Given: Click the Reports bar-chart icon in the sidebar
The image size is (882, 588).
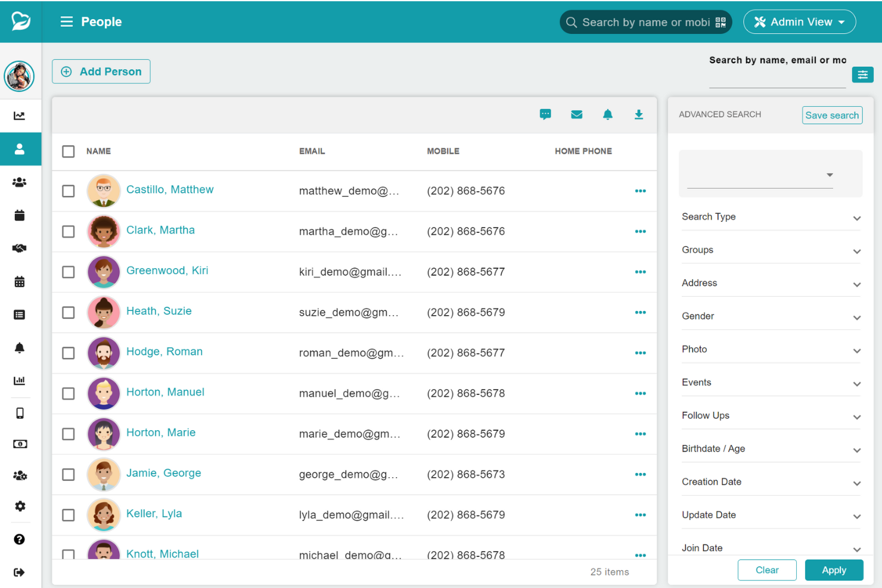Looking at the screenshot, I should click(20, 380).
